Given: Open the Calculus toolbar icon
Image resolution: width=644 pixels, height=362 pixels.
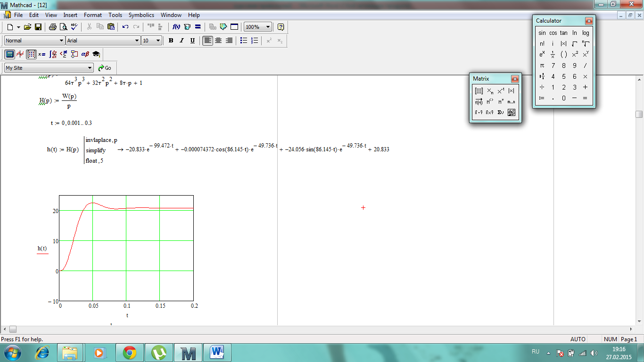Looking at the screenshot, I should 53,54.
